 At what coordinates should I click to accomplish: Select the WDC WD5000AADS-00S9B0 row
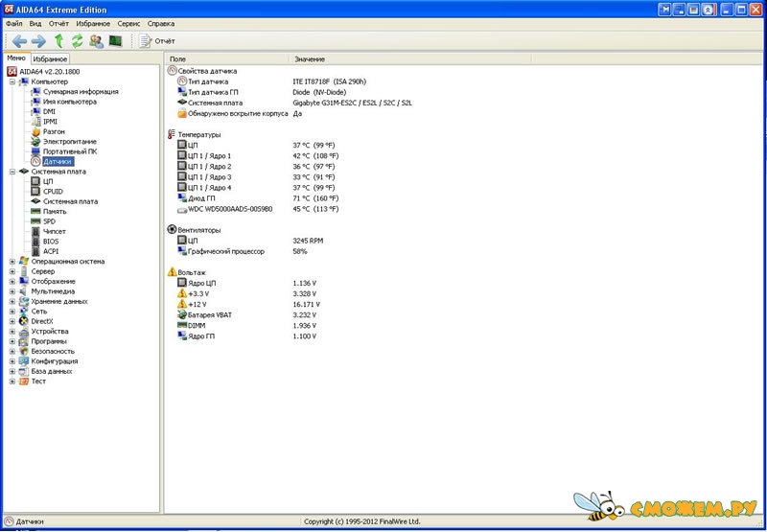click(x=258, y=209)
